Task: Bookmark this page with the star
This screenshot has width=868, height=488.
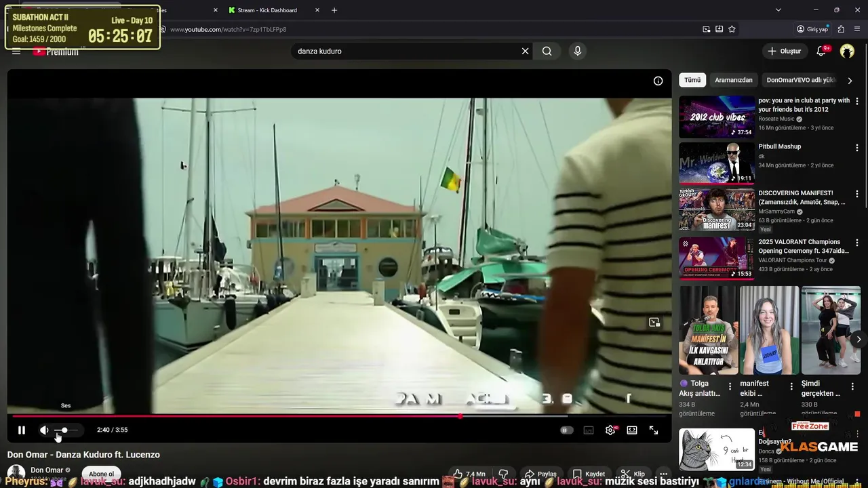Action: [x=732, y=29]
